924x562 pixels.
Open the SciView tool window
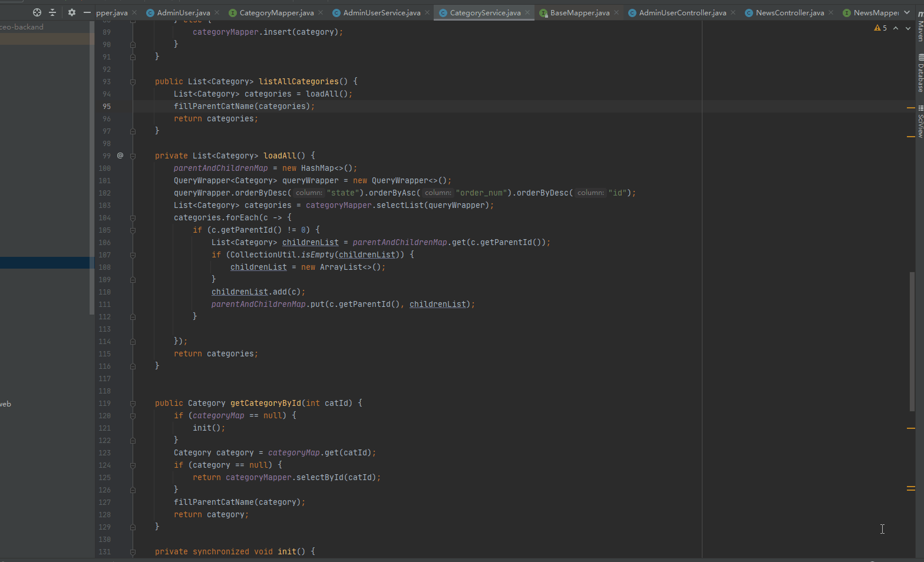920,122
